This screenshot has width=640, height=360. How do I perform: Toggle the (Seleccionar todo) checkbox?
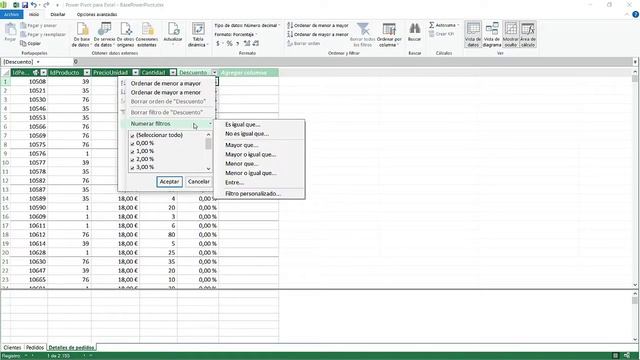(x=133, y=136)
